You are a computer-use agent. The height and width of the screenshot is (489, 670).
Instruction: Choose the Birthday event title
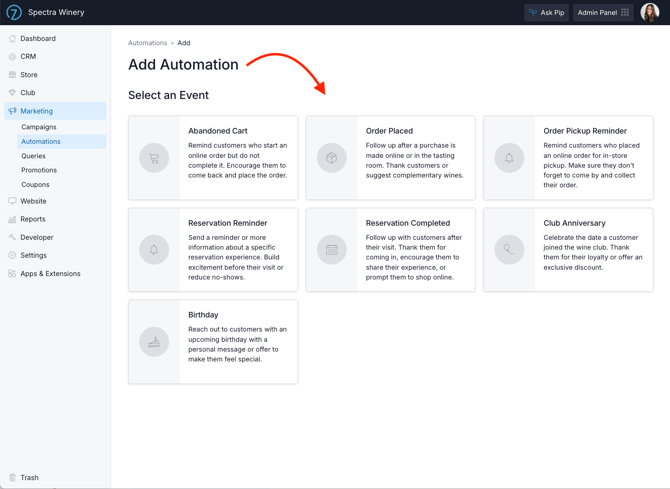[x=203, y=315]
